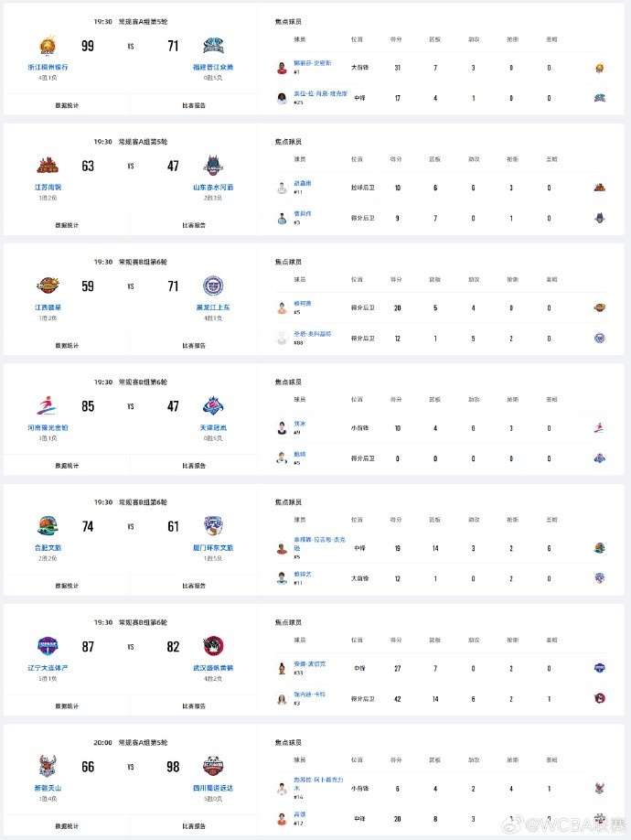Viewport: 631px width, 840px height.
Task: Open the 武汉盛帆黄鹤 team logo
Action: [x=213, y=647]
